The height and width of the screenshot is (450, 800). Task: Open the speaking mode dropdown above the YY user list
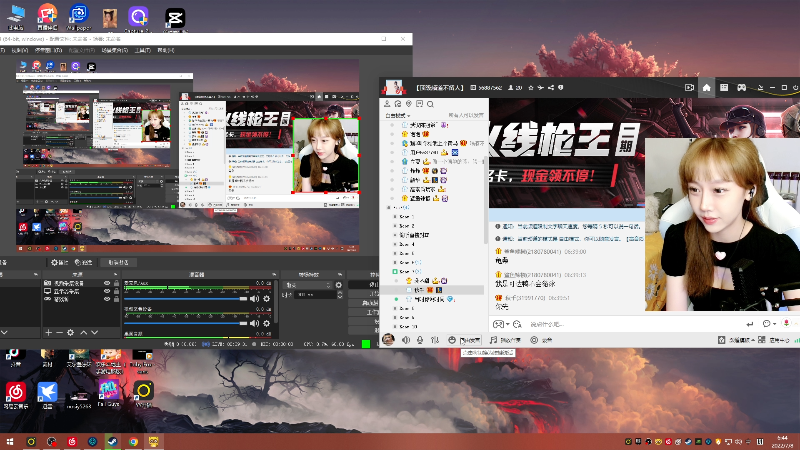click(x=398, y=115)
